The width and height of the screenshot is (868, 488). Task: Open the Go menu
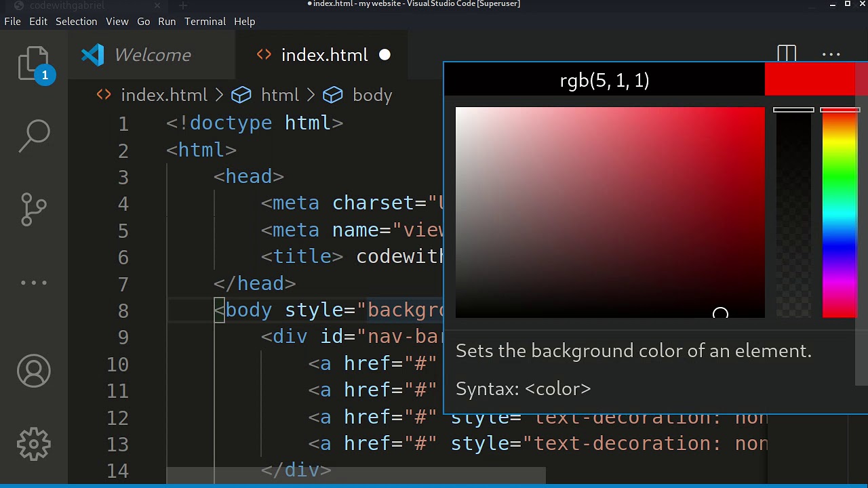coord(143,22)
